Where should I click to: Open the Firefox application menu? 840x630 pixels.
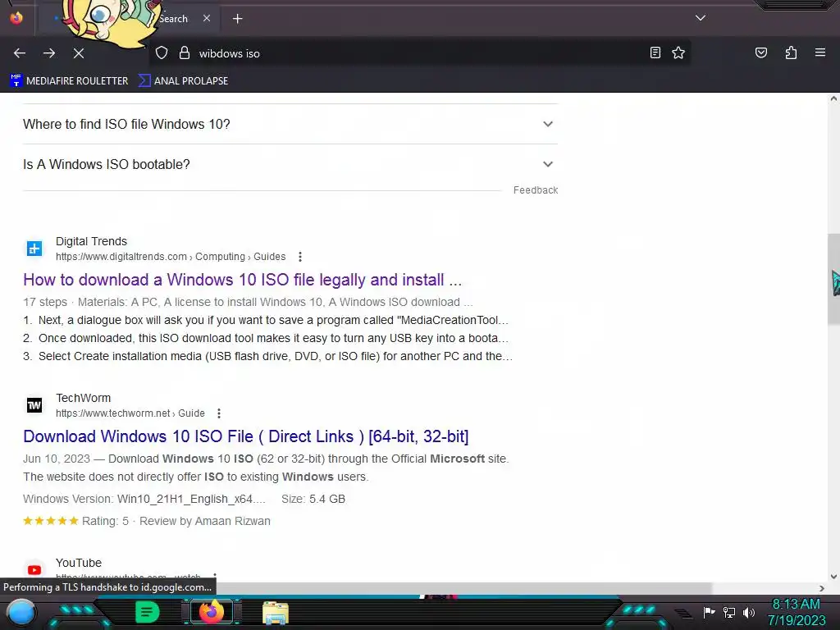click(x=820, y=52)
